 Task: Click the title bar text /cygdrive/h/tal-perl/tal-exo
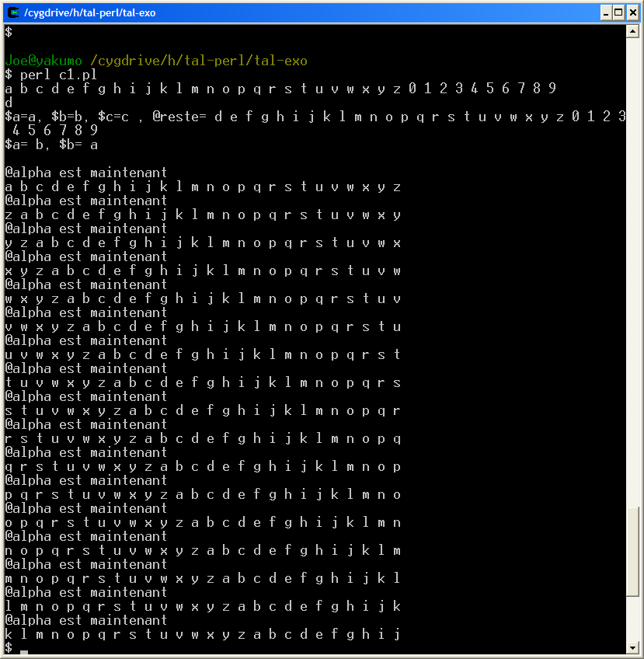coord(89,13)
